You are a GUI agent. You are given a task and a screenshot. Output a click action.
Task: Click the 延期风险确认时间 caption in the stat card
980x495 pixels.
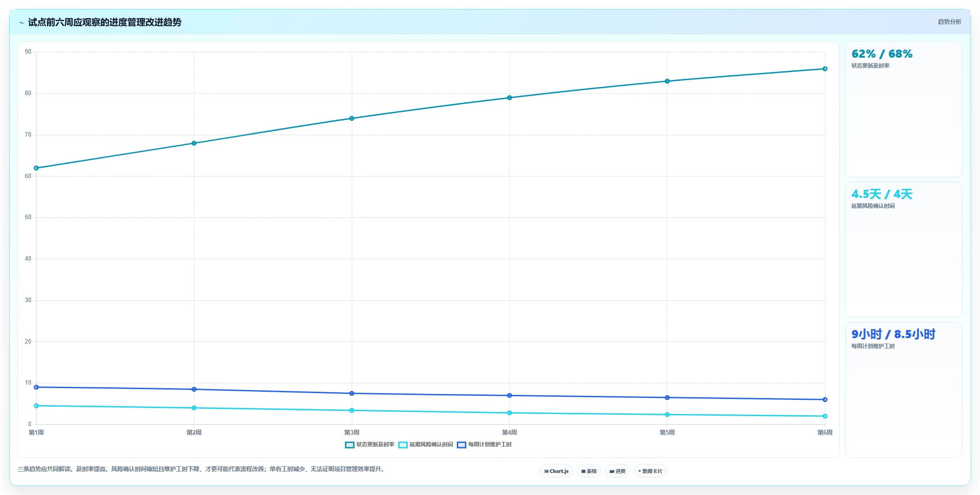pos(873,206)
